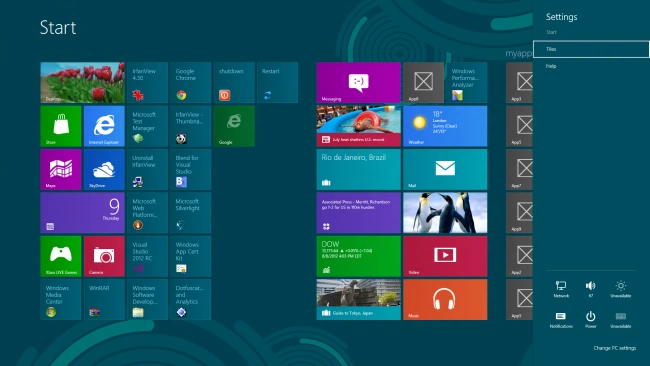Viewport: 650px width, 366px height.
Task: Open the green Google tile
Action: click(x=234, y=126)
